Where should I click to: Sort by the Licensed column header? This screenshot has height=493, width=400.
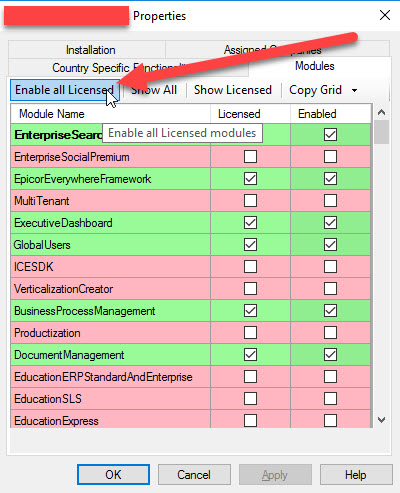pos(250,114)
